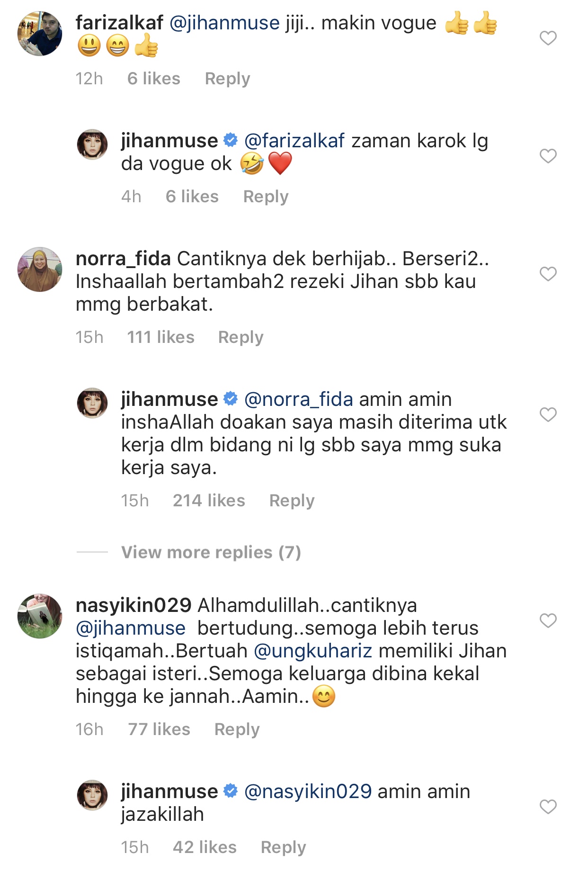Image resolution: width=588 pixels, height=871 pixels.
Task: Like farizalkaf's comment with heart icon
Action: point(548,38)
